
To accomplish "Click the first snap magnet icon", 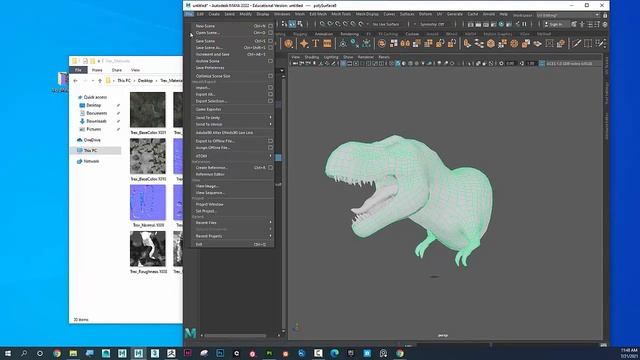I will (322, 24).
